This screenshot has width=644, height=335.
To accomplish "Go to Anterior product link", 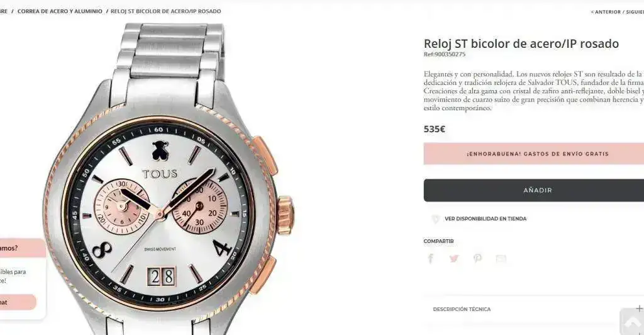I will pos(606,12).
